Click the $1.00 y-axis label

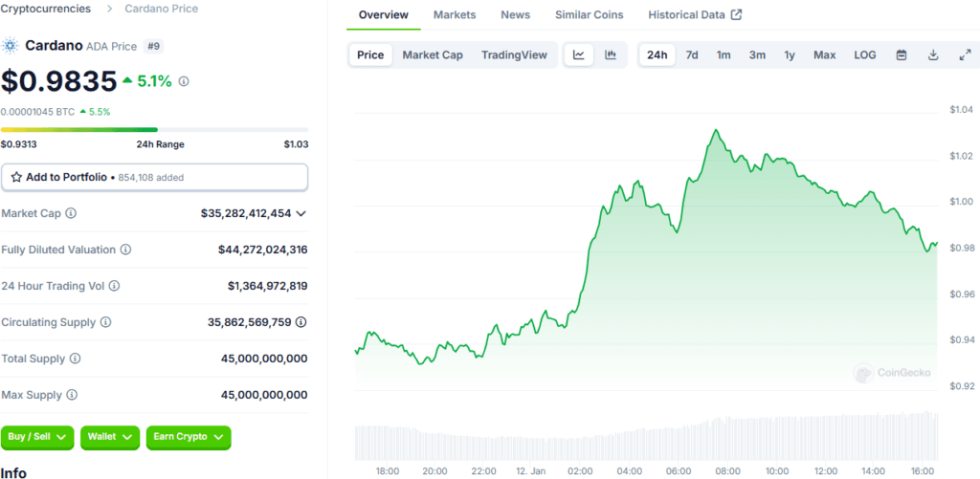click(959, 202)
